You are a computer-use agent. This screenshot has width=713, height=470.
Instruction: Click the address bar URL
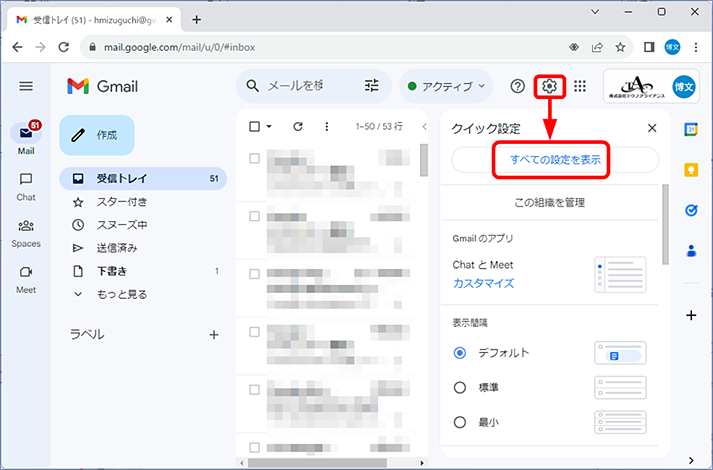[x=179, y=47]
